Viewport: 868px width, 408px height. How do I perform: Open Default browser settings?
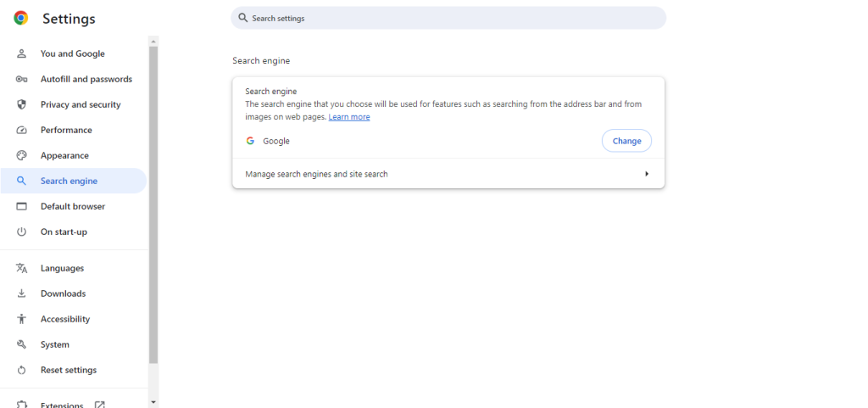point(73,206)
